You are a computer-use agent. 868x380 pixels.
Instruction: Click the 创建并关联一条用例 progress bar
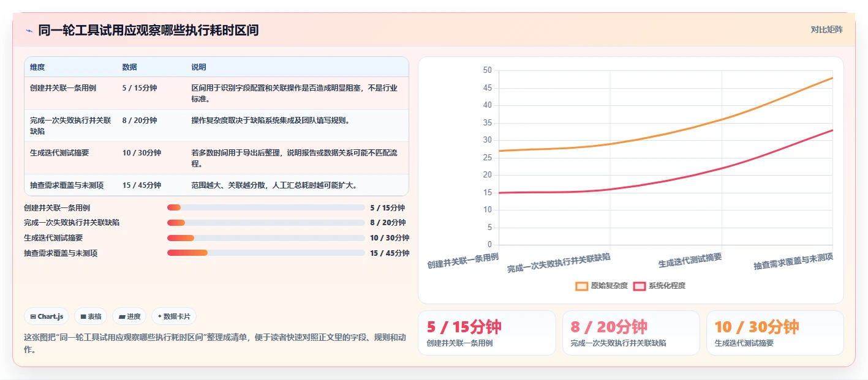[x=266, y=207]
